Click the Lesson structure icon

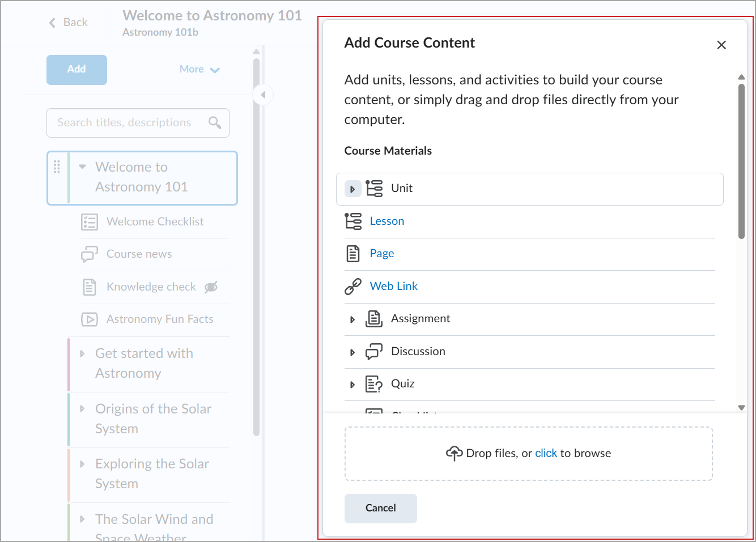tap(353, 221)
